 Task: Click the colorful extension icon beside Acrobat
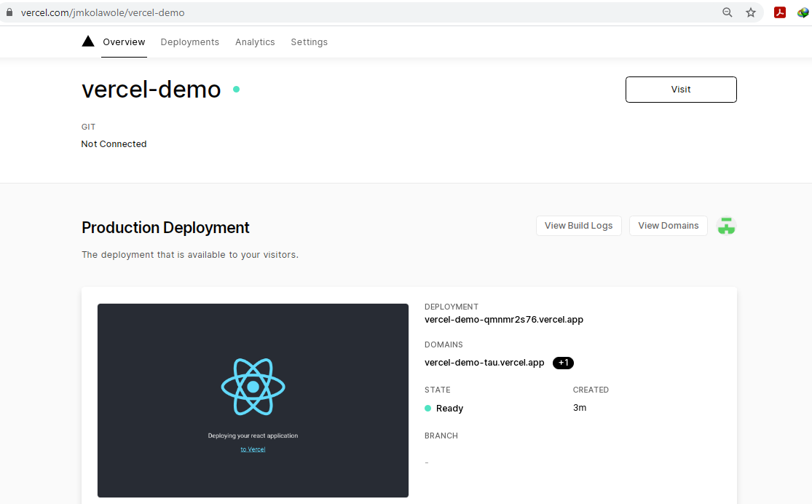(x=803, y=12)
